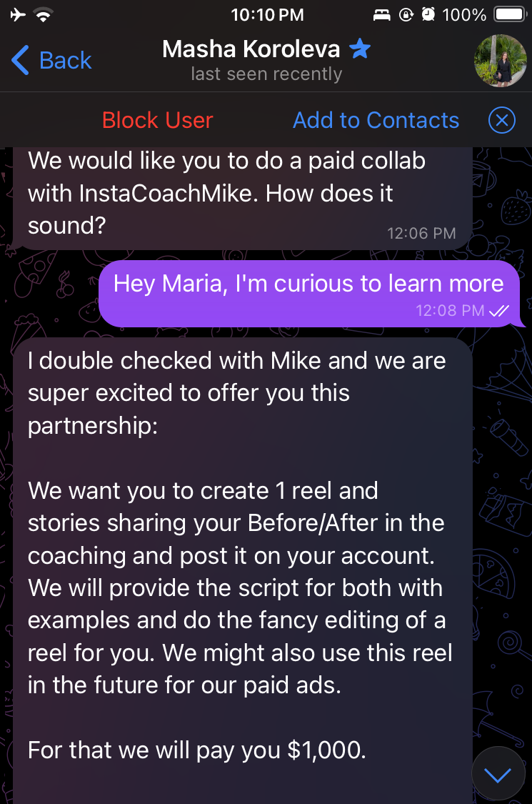Block this user

click(157, 121)
